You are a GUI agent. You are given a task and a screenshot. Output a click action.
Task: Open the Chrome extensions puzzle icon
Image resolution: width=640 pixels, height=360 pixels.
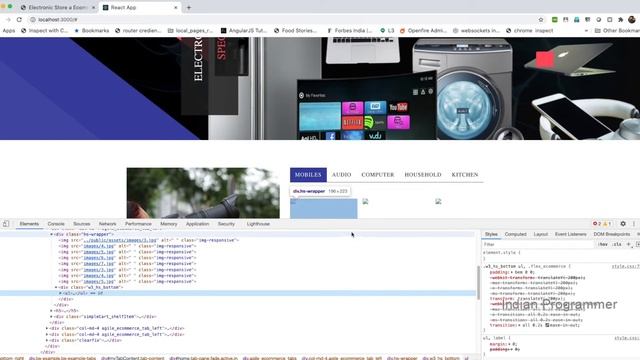(620, 20)
